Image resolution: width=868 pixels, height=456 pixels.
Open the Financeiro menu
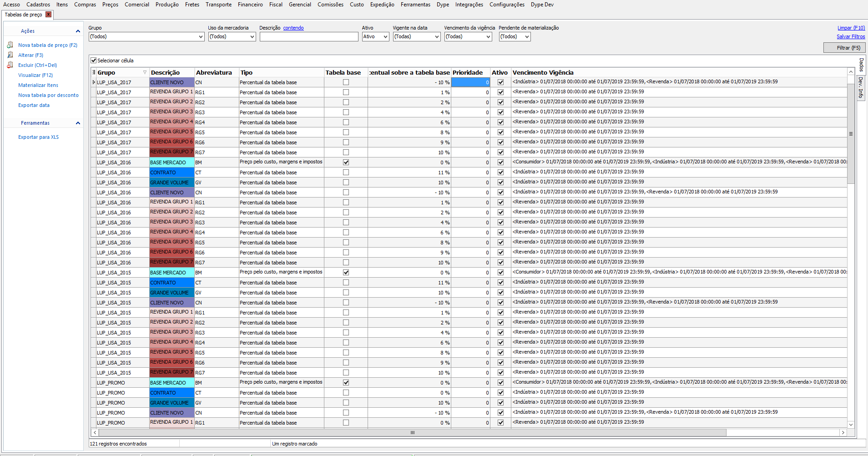tap(250, 5)
